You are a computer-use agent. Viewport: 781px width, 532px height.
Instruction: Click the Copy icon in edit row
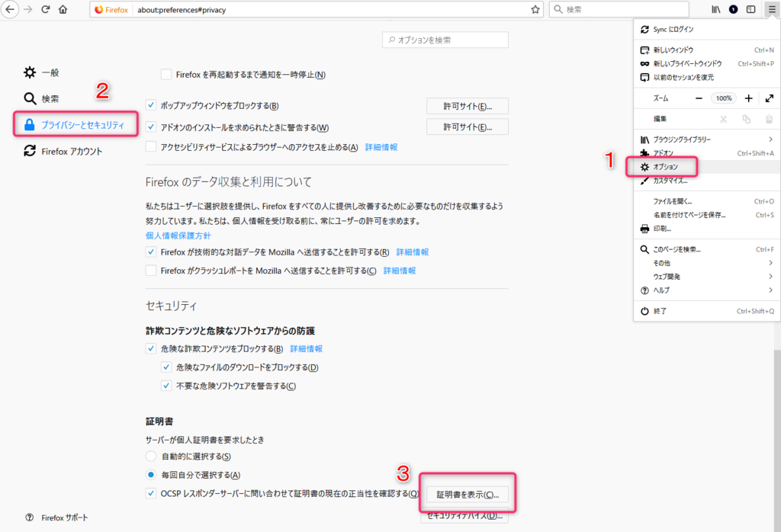[746, 119]
